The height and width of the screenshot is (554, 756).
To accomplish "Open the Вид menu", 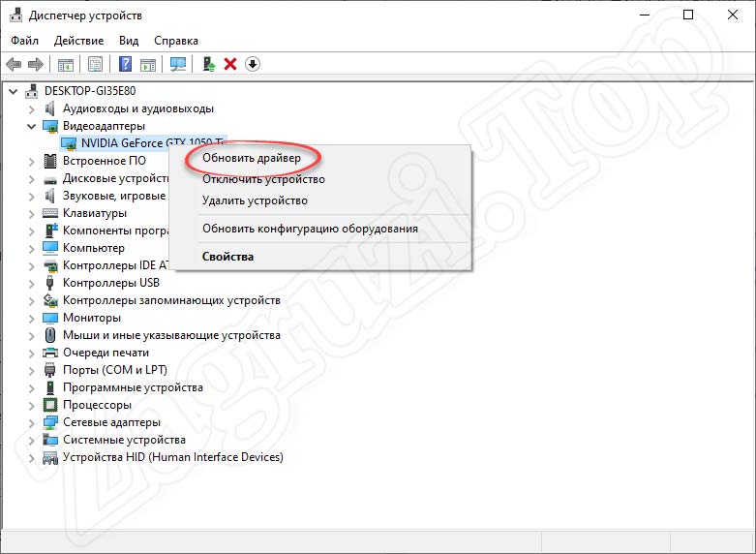I will pyautogui.click(x=129, y=41).
